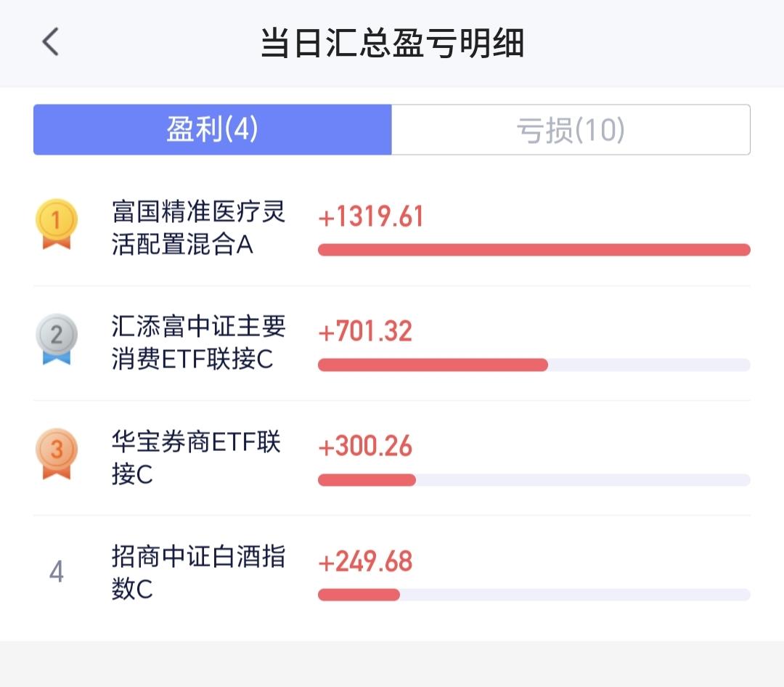
Task: Open 招商中证白酒指数C fund details
Action: click(x=199, y=572)
